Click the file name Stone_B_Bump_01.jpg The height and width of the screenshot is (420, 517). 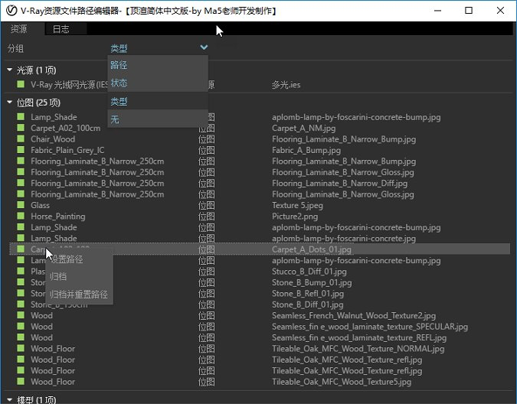click(x=312, y=282)
